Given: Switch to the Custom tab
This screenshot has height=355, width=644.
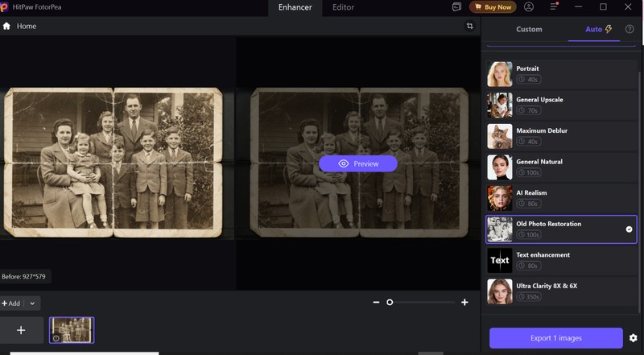Looking at the screenshot, I should click(x=529, y=29).
